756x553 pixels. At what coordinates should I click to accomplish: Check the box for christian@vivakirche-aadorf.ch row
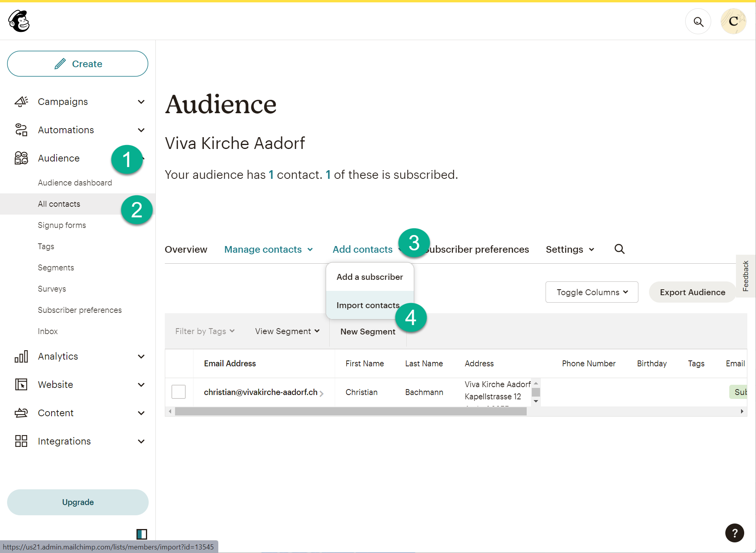179,392
